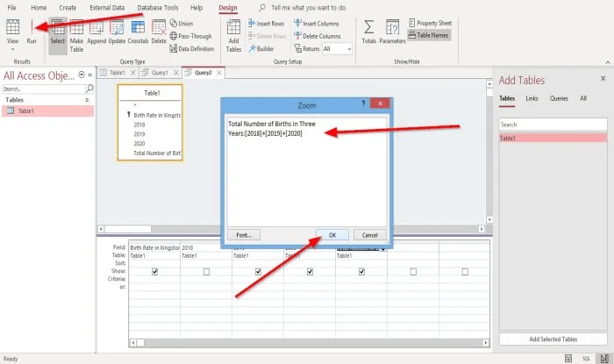Screen dimensions: 614x364
Task: Toggle Show checkbox in fourth grid column
Action: pos(310,272)
